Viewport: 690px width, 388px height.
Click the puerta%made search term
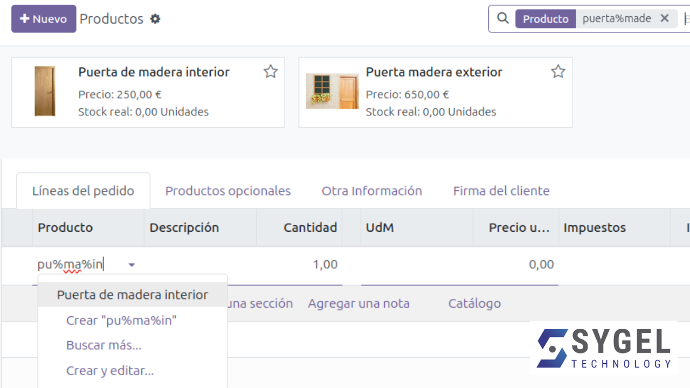617,18
